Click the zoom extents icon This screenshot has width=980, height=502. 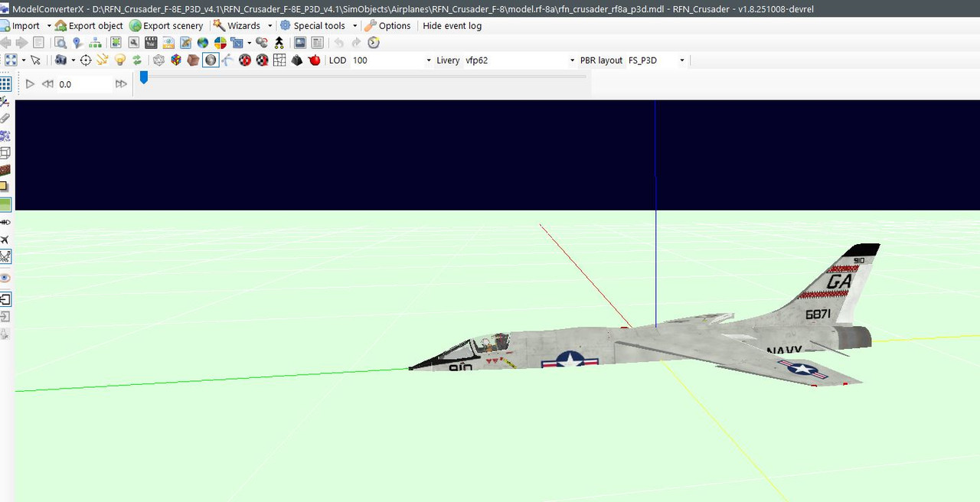(11, 60)
